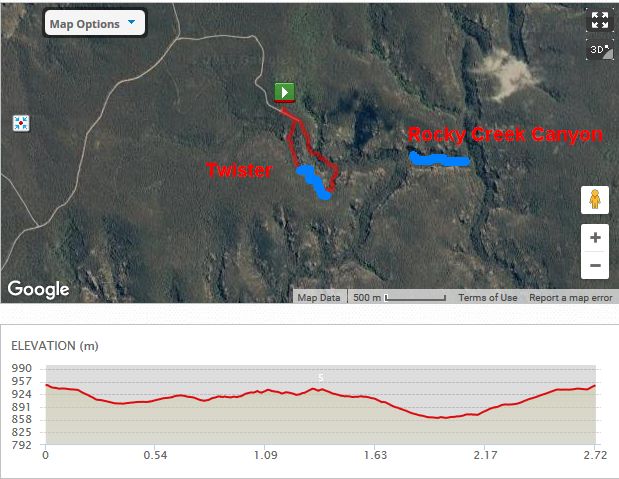Click the marker 5 on elevation chart
619x479 pixels.
coord(320,377)
